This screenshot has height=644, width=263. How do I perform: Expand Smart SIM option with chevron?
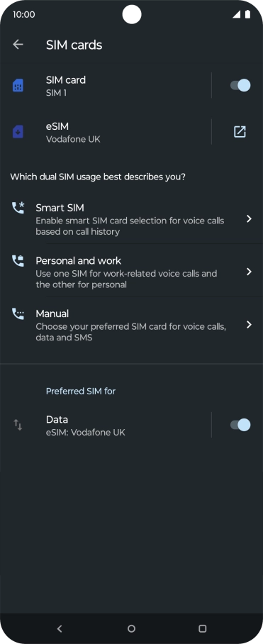[249, 219]
